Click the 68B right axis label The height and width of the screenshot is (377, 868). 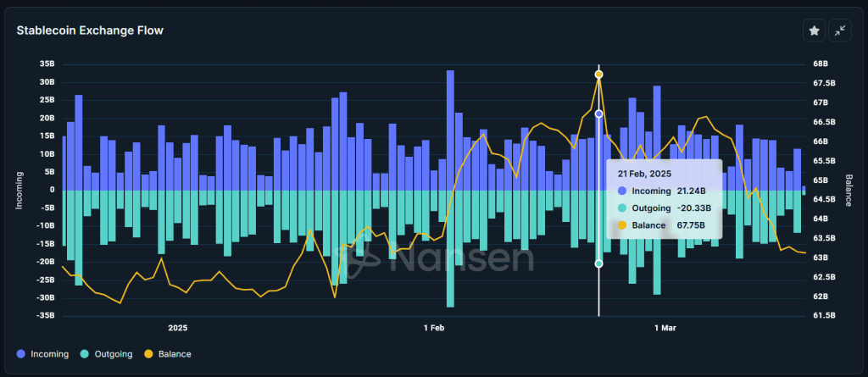pyautogui.click(x=821, y=64)
